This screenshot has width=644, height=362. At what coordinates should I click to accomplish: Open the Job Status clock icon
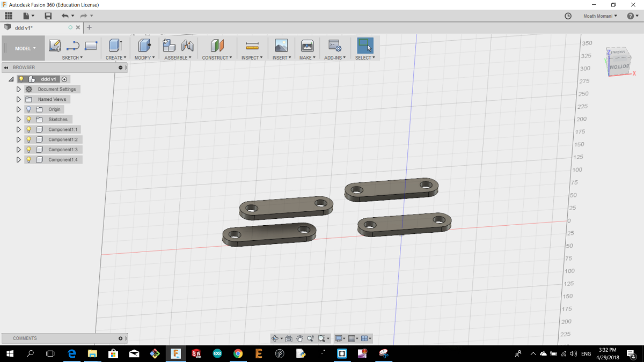coord(568,16)
